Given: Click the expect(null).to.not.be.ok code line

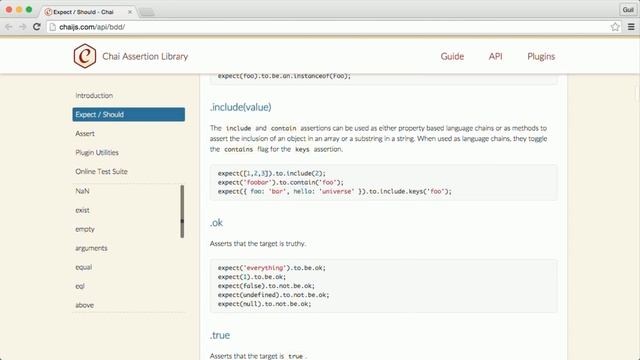Looking at the screenshot, I should pyautogui.click(x=264, y=304).
